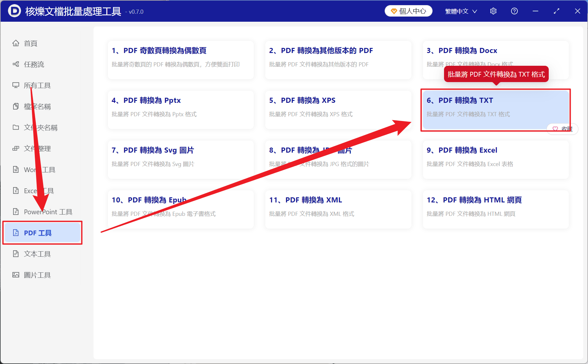Open tool 8 PDF to JPG images

pyautogui.click(x=338, y=160)
